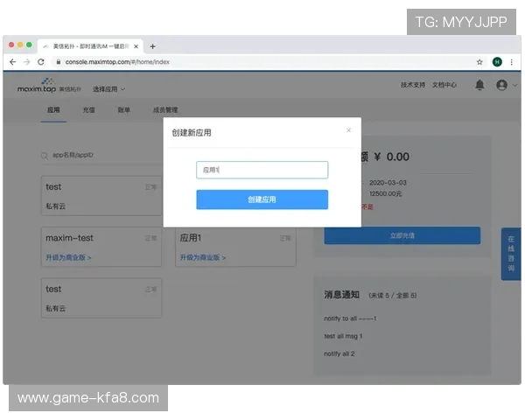
Task: Click the 创建应用 button
Action: click(262, 199)
